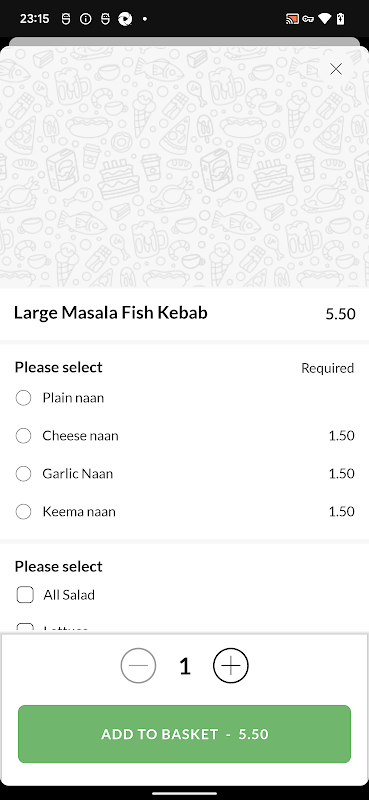
Task: Tap the info circle notification icon
Action: (x=86, y=19)
